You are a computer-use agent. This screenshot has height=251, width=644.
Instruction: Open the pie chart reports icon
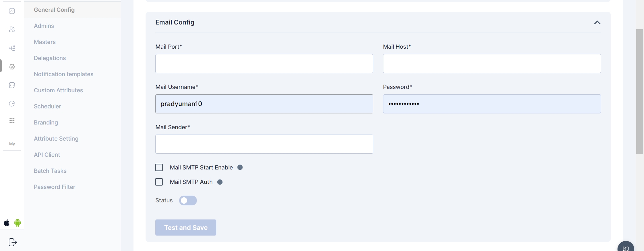[12, 104]
